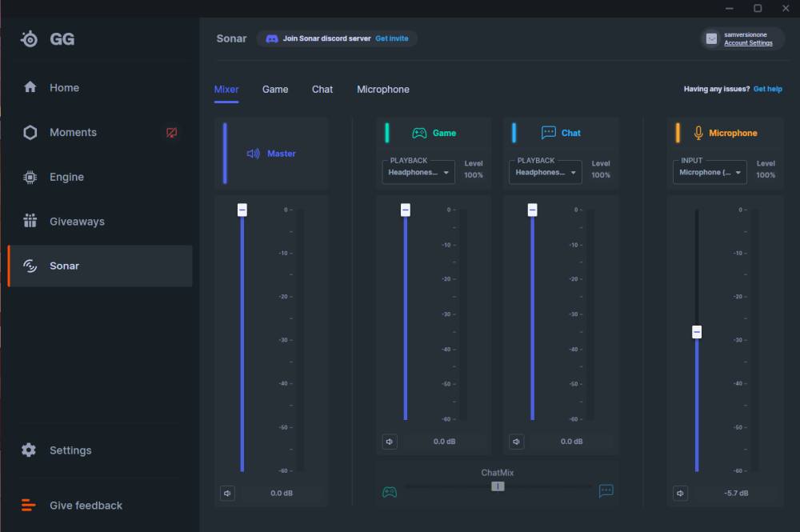Open the Microphone input device dropdown
This screenshot has width=800, height=532.
[710, 173]
